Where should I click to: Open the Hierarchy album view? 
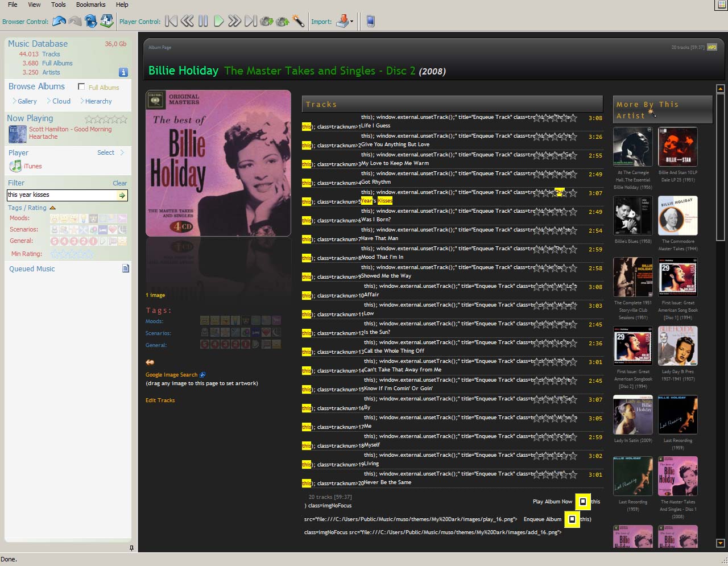click(x=98, y=101)
